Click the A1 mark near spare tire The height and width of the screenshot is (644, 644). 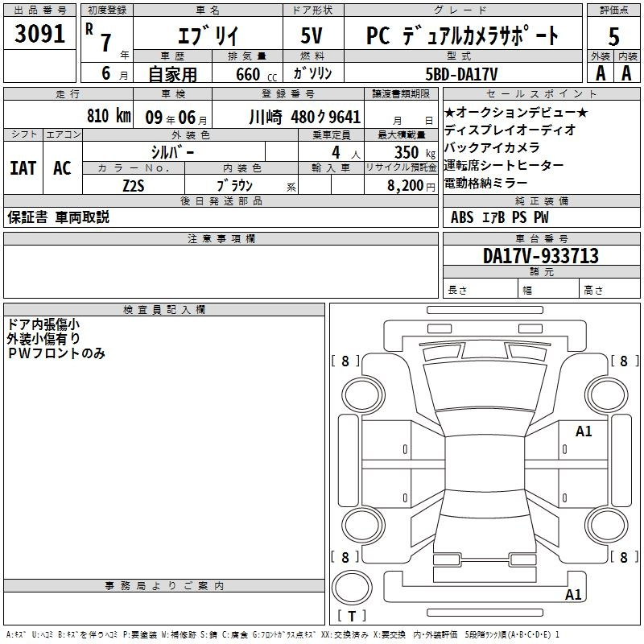(573, 595)
